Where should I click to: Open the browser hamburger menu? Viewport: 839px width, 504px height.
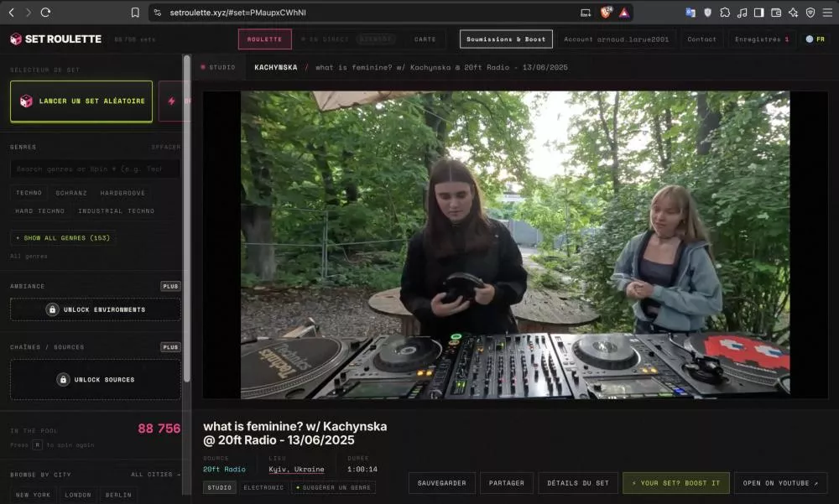point(827,13)
